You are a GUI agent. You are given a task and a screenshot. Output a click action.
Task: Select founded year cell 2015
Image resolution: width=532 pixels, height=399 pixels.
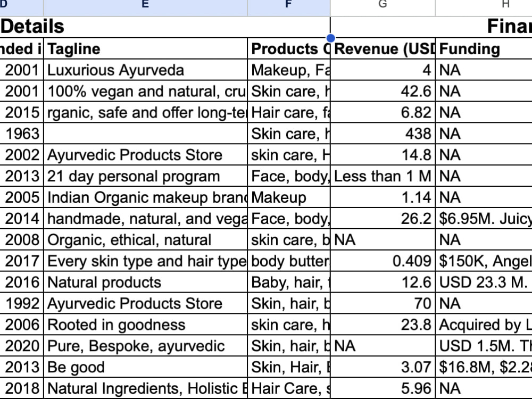pos(22,112)
